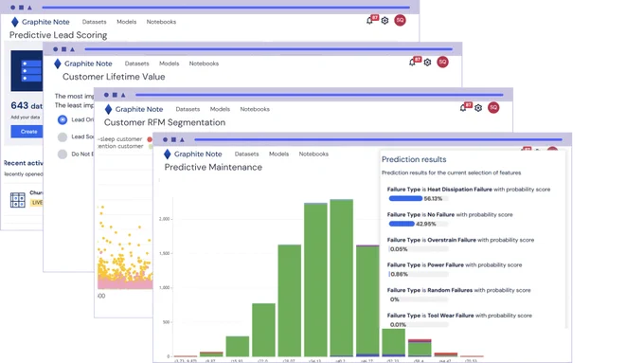Open Models in Predictive Maintenance window
Screen dimensions: 644x363
[278, 154]
